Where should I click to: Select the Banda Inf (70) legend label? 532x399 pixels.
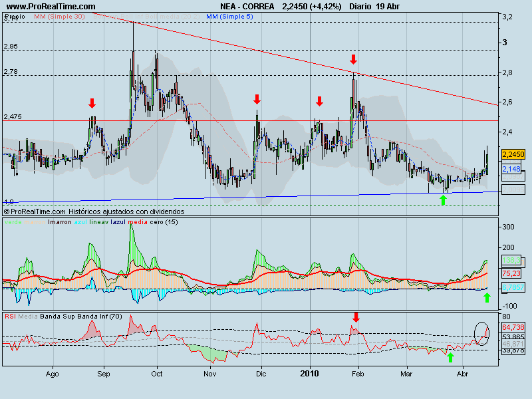tap(100, 317)
